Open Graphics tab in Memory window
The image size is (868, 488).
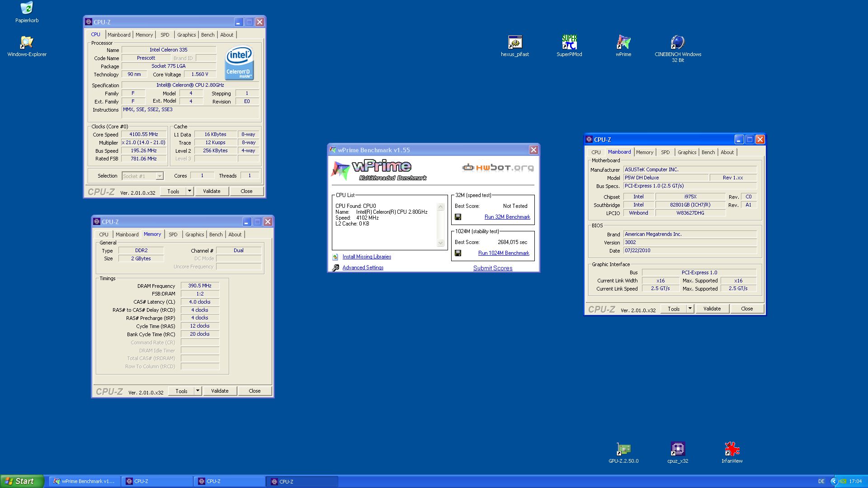tap(195, 235)
